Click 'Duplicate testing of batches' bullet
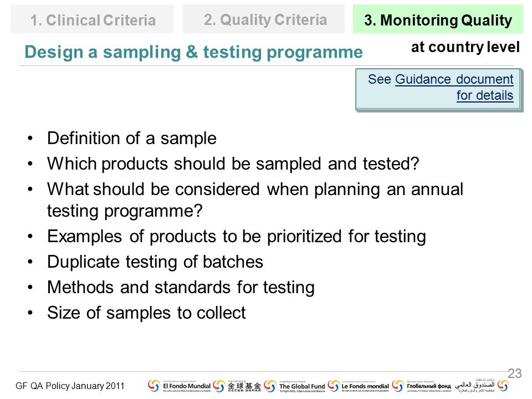The width and height of the screenshot is (532, 399). coord(155,262)
